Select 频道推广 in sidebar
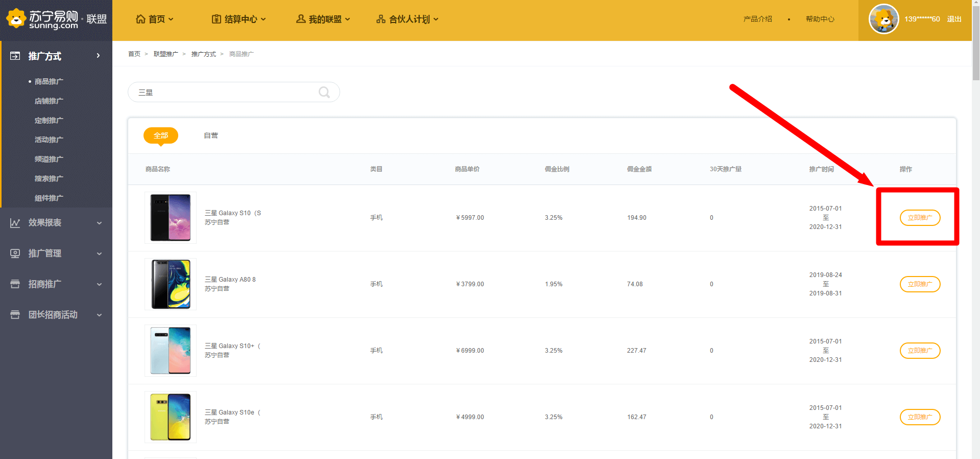980x459 pixels. (x=49, y=159)
